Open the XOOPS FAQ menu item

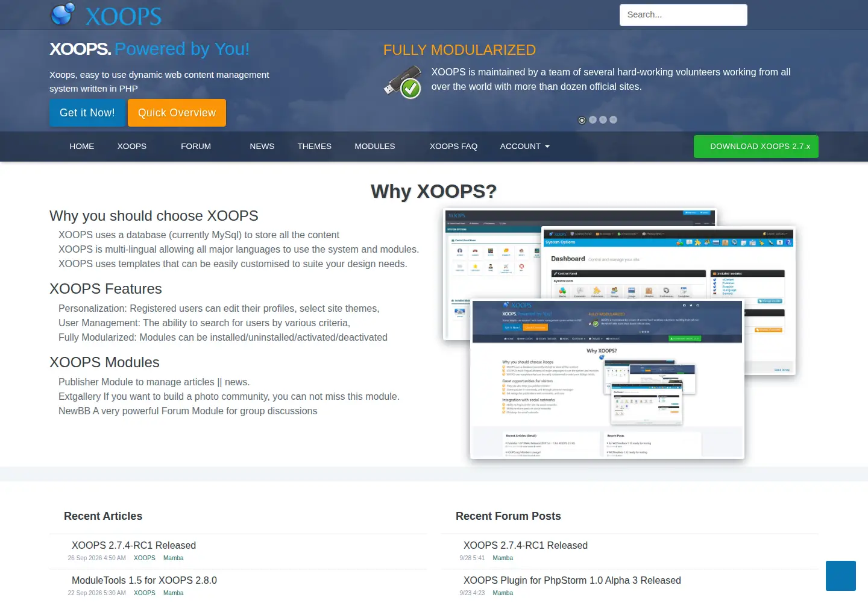pos(453,147)
